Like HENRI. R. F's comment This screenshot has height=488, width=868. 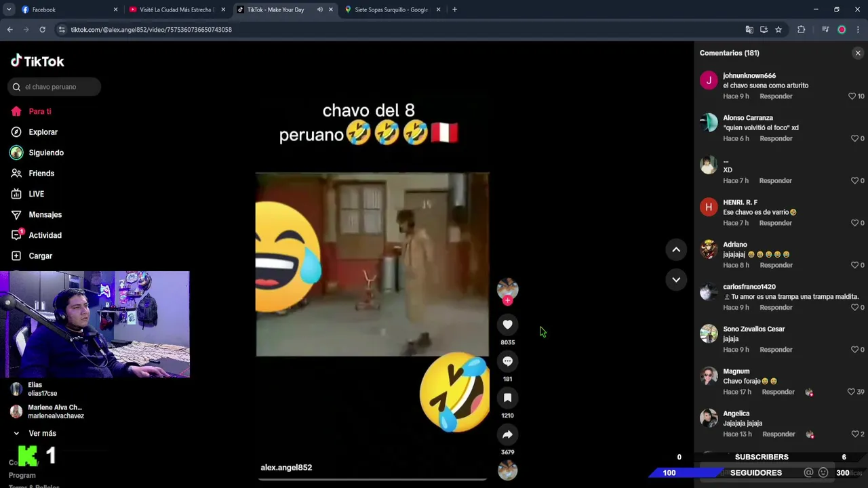tap(854, 223)
